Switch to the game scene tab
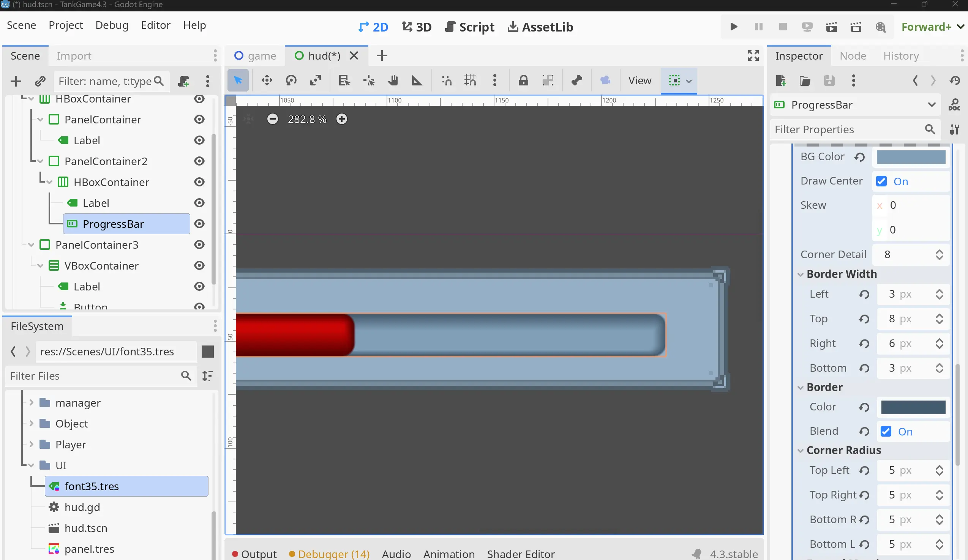Viewport: 968px width, 560px height. coord(255,56)
